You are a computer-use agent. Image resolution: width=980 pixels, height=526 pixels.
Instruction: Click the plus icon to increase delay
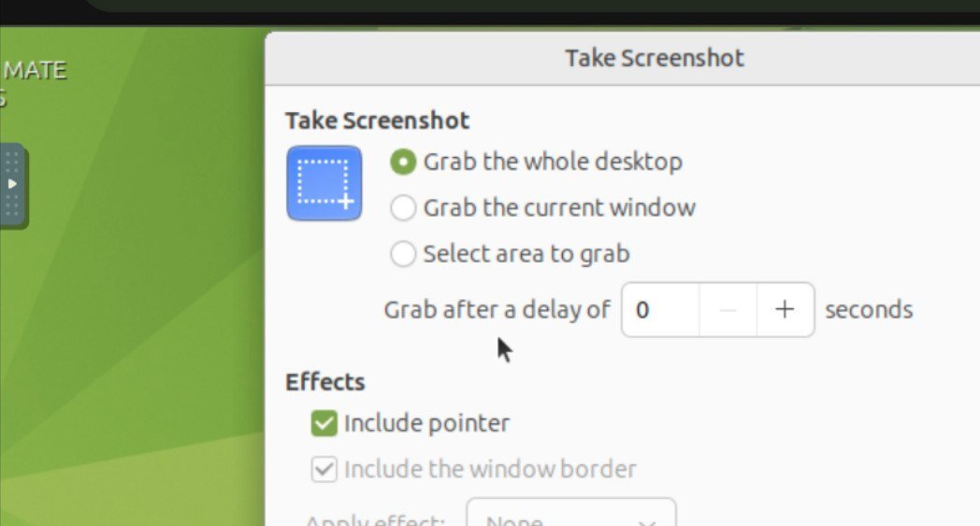pyautogui.click(x=785, y=309)
